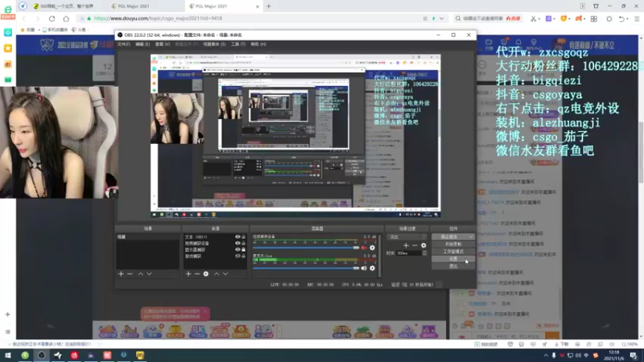Move the selected source down in Sources panel

pos(225,274)
